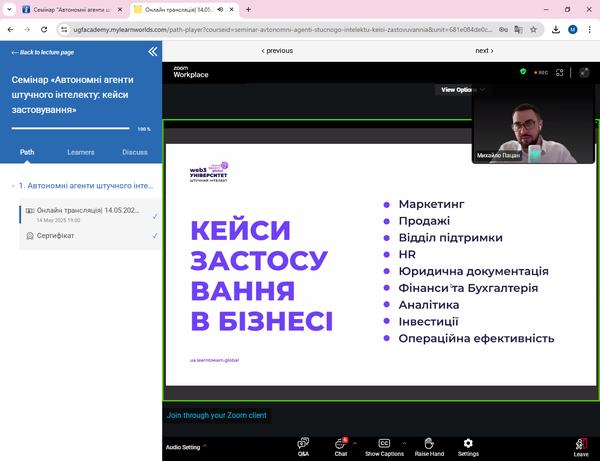Click the green encryption shield icon
The image size is (600, 461).
[x=523, y=72]
